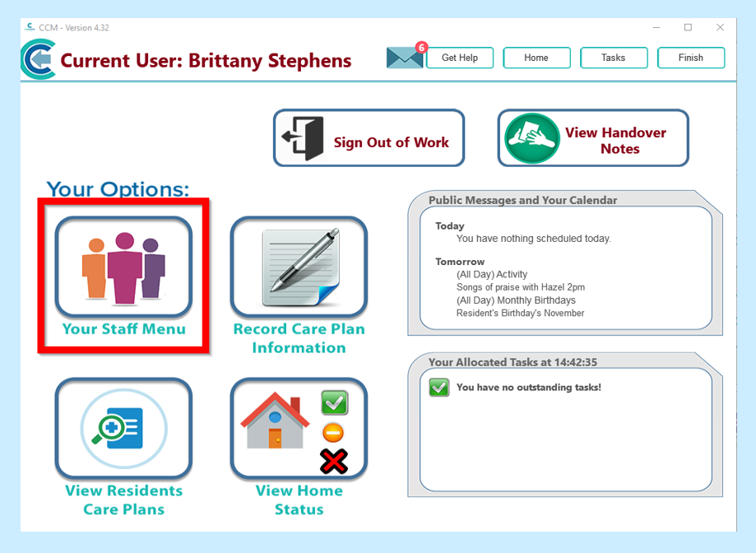Click the green checkmark in Allocated Tasks
The height and width of the screenshot is (553, 756).
coord(439,388)
